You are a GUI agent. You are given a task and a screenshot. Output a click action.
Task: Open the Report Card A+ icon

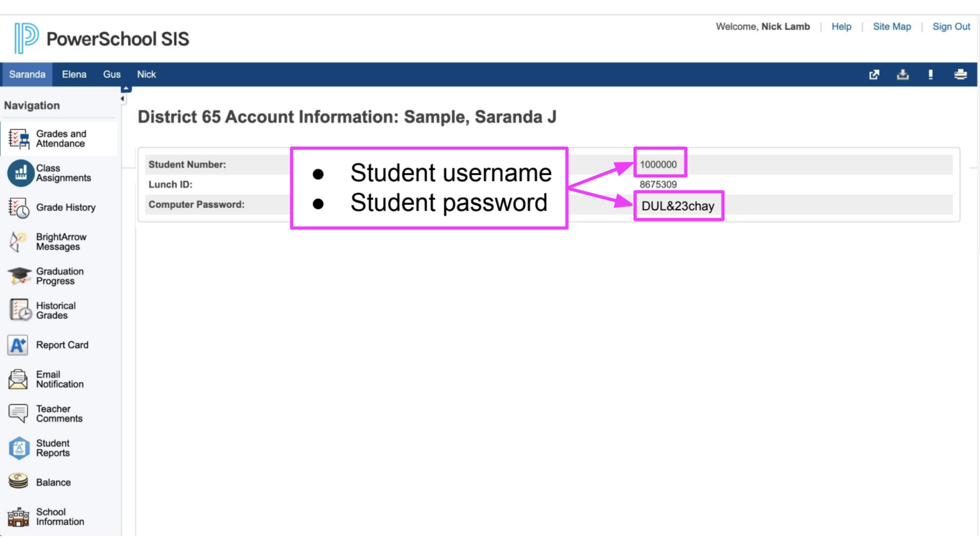(18, 345)
